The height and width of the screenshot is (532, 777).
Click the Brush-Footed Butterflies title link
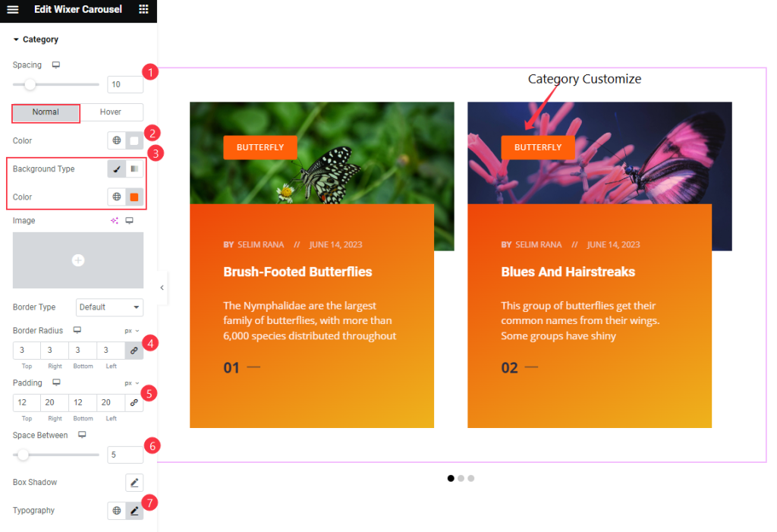[x=297, y=272]
